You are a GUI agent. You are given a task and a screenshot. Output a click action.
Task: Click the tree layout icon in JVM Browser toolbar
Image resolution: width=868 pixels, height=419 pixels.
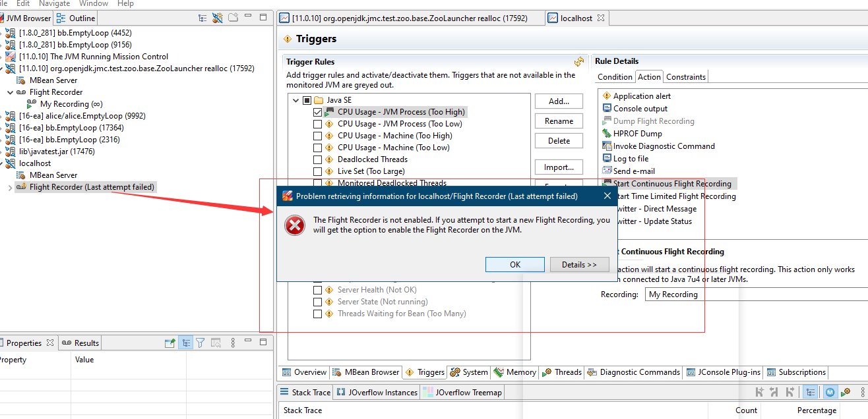coord(202,18)
